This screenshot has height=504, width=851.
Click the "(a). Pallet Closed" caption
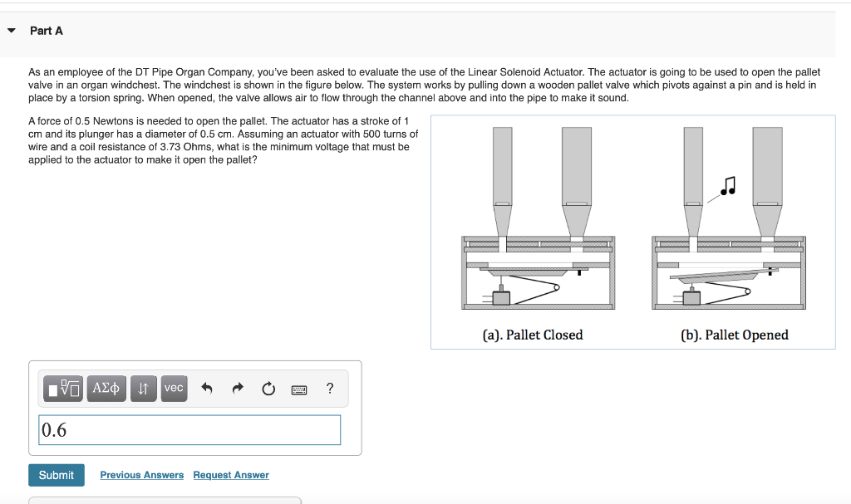533,335
